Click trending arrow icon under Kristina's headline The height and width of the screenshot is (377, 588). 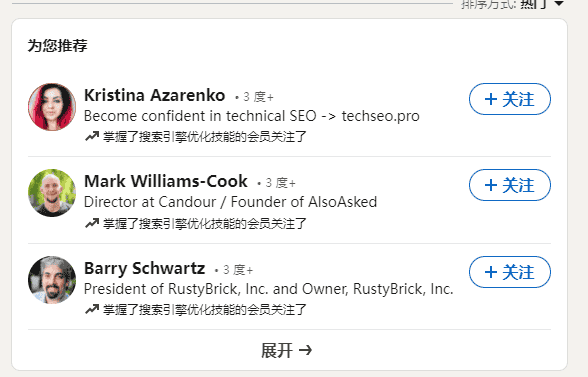[x=92, y=136]
